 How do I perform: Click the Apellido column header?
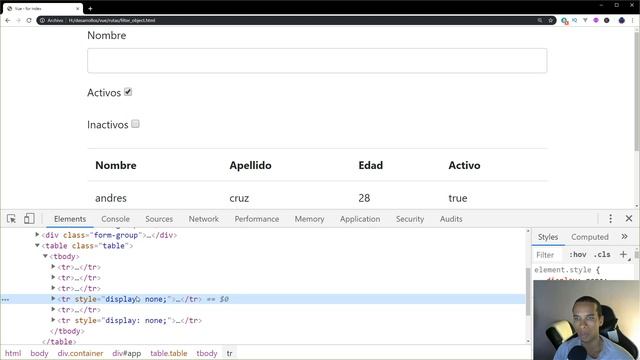250,165
